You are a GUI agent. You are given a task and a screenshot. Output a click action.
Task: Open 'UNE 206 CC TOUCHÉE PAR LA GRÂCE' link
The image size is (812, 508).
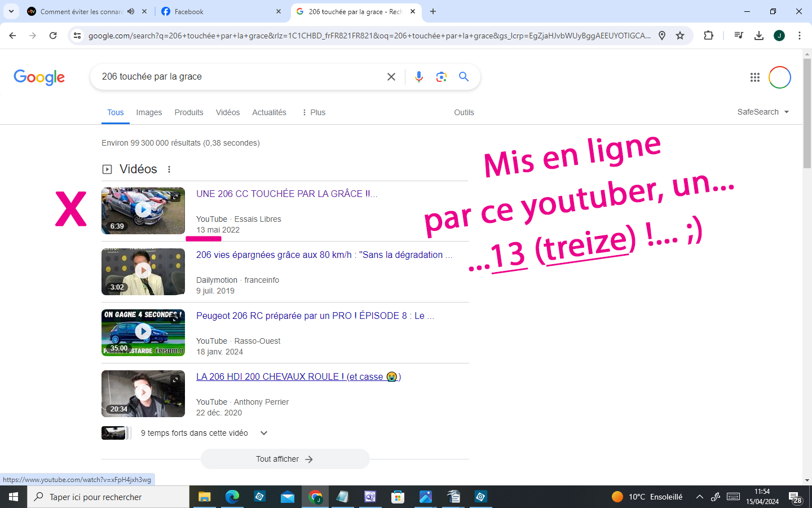pos(287,194)
